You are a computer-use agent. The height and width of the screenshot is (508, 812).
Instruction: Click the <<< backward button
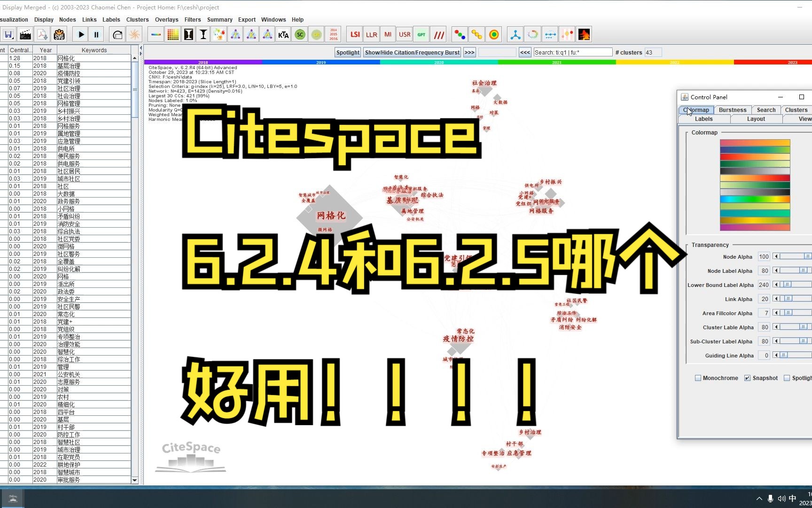coord(525,53)
